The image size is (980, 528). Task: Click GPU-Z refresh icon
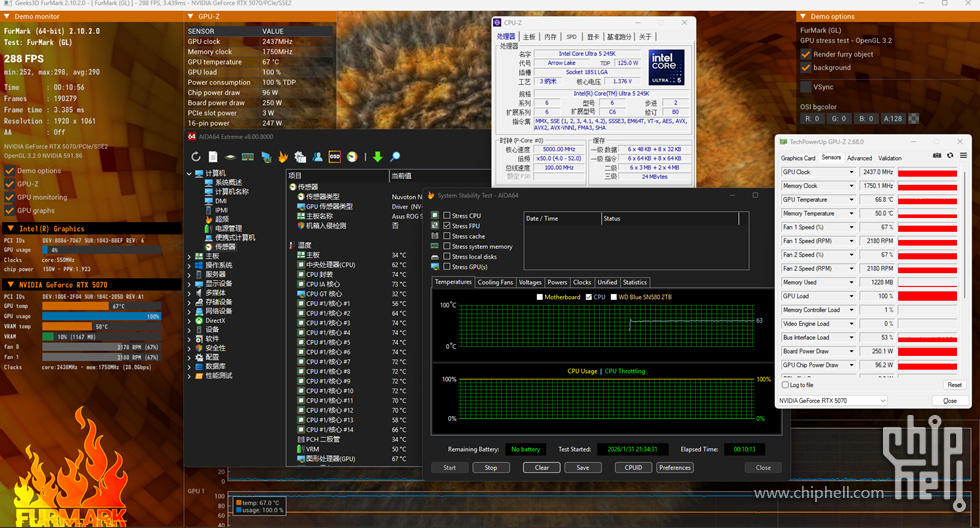(950, 156)
